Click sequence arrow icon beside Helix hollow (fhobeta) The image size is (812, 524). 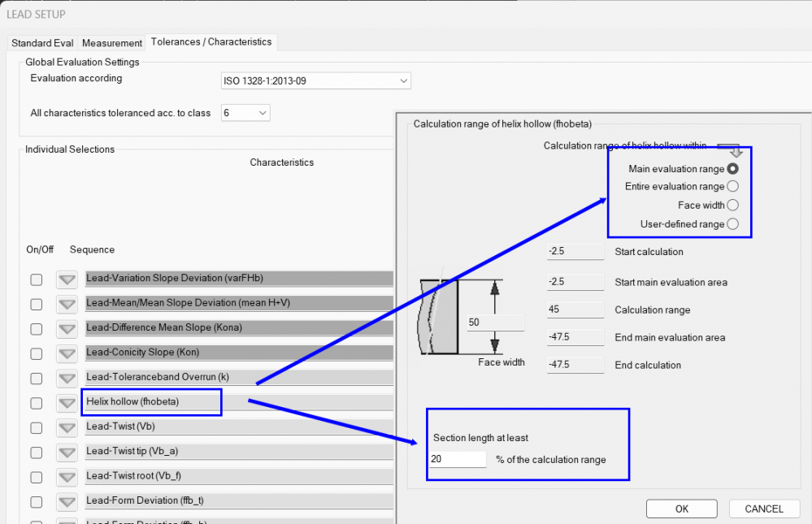point(67,402)
